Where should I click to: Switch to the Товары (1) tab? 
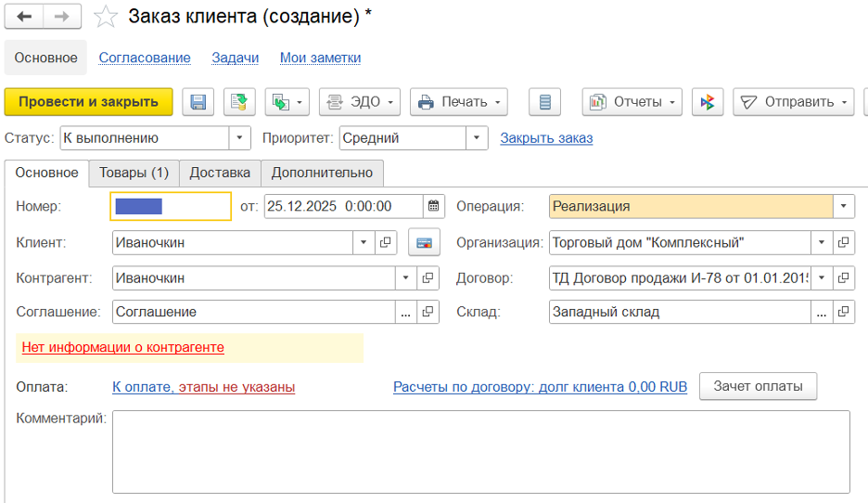coord(134,173)
